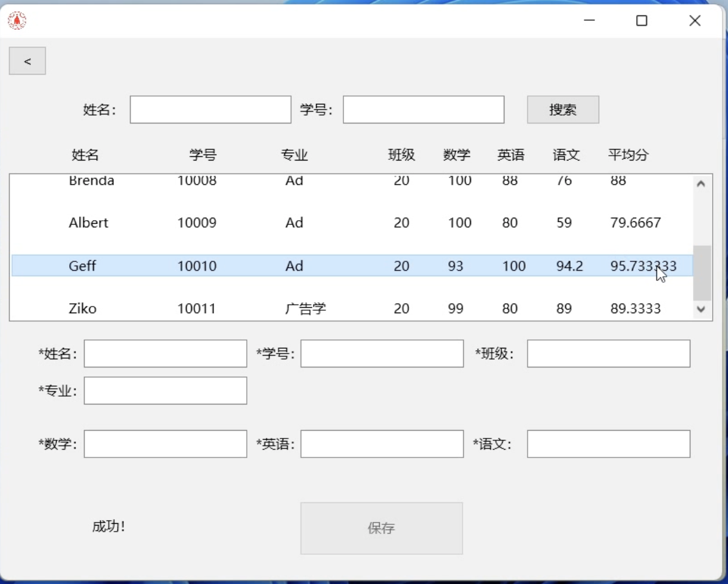This screenshot has width=728, height=584.
Task: Focus the top 姓名 search field
Action: point(210,110)
